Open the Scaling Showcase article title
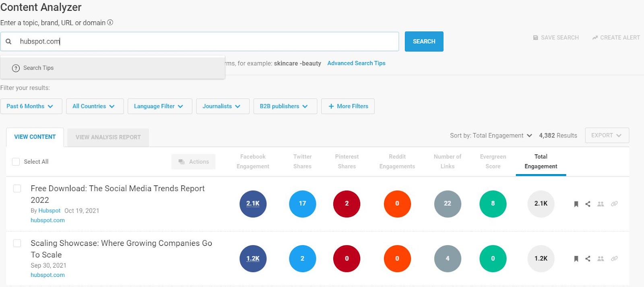The image size is (644, 287). [x=121, y=249]
